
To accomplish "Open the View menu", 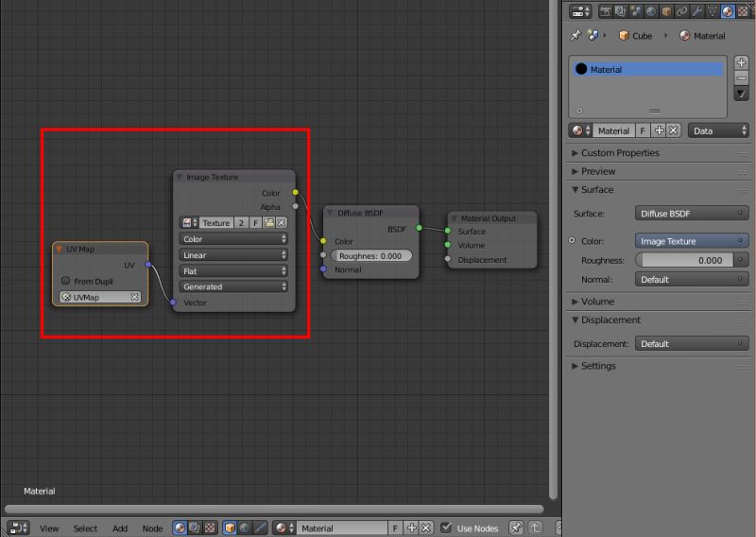I will click(49, 528).
